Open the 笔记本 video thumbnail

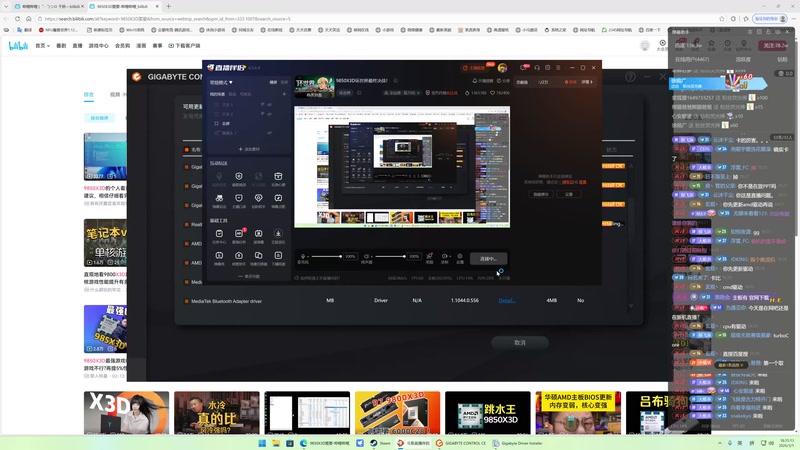pos(105,243)
